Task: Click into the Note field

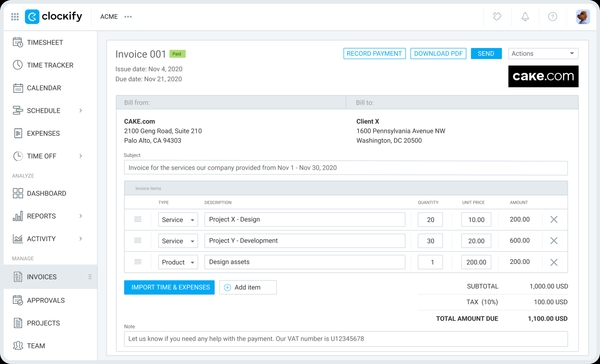Action: point(346,339)
